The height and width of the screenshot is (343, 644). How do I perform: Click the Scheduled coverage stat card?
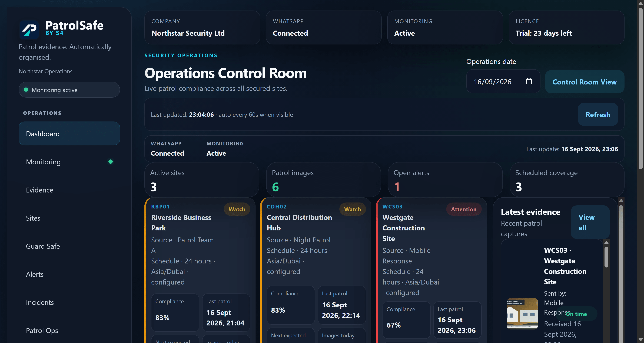coord(567,180)
